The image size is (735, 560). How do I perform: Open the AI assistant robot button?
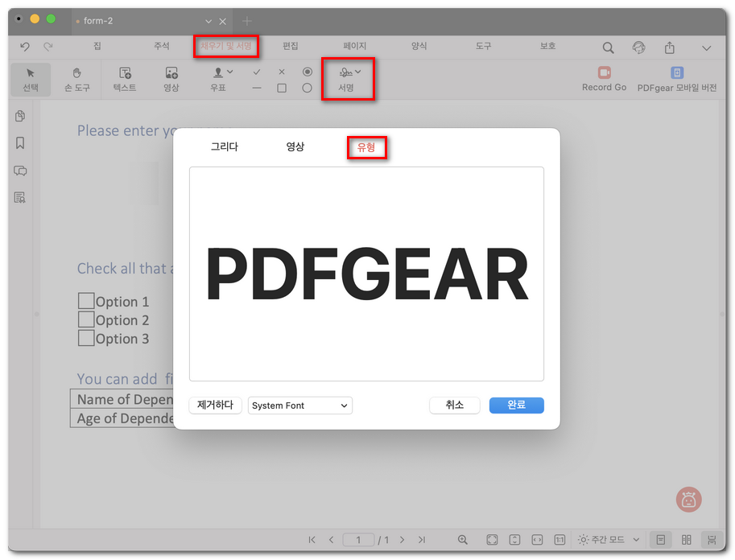[x=688, y=500]
